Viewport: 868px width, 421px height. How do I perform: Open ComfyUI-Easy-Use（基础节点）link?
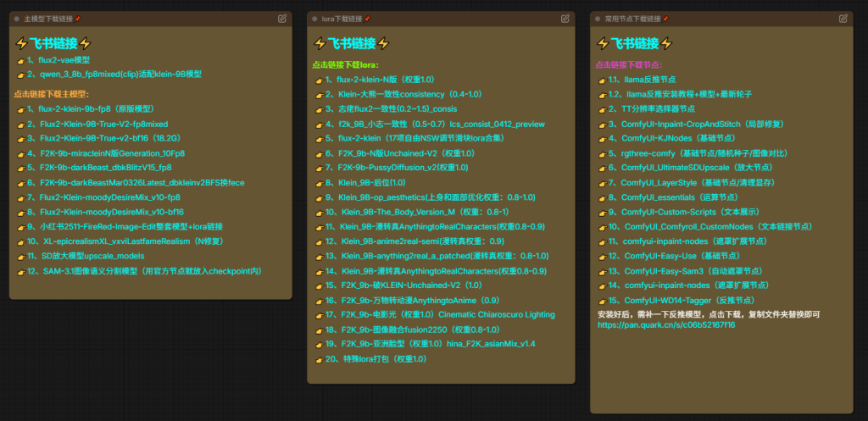coord(674,256)
